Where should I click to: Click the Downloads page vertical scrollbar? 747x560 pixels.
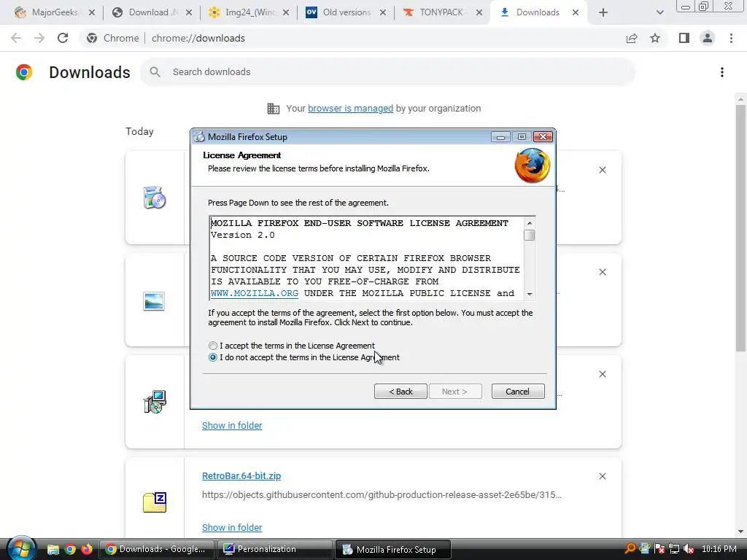tap(740, 228)
